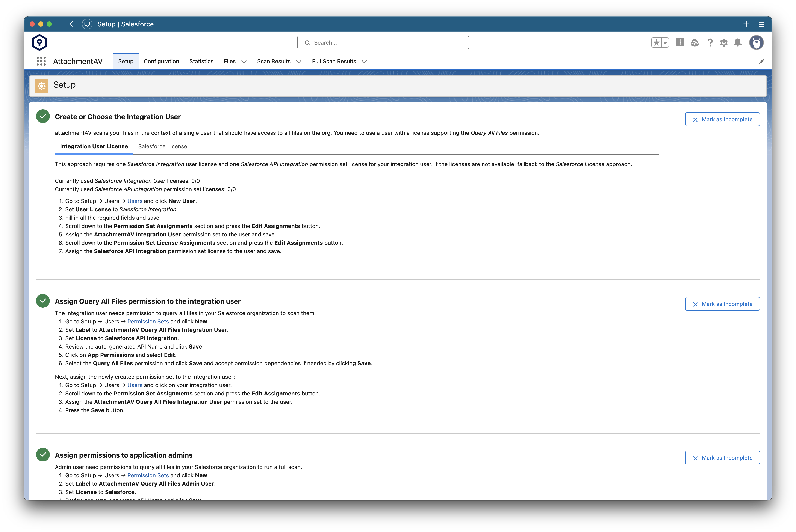Open the App Launcher grid icon

[x=40, y=61]
